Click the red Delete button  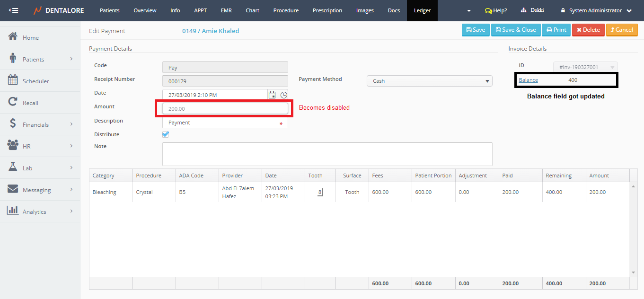click(588, 30)
